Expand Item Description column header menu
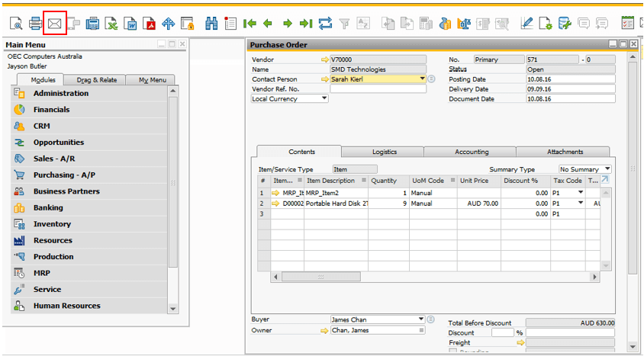 click(x=363, y=181)
